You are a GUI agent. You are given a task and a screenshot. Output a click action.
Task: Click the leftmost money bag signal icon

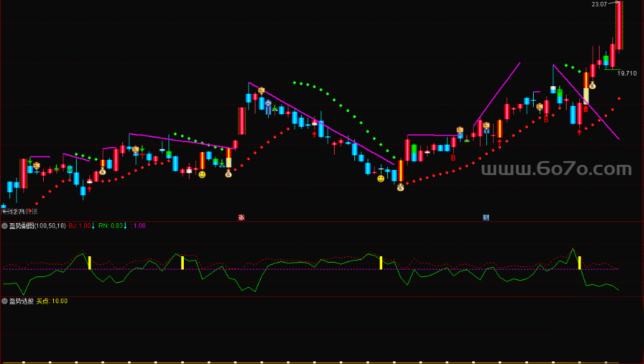[103, 171]
